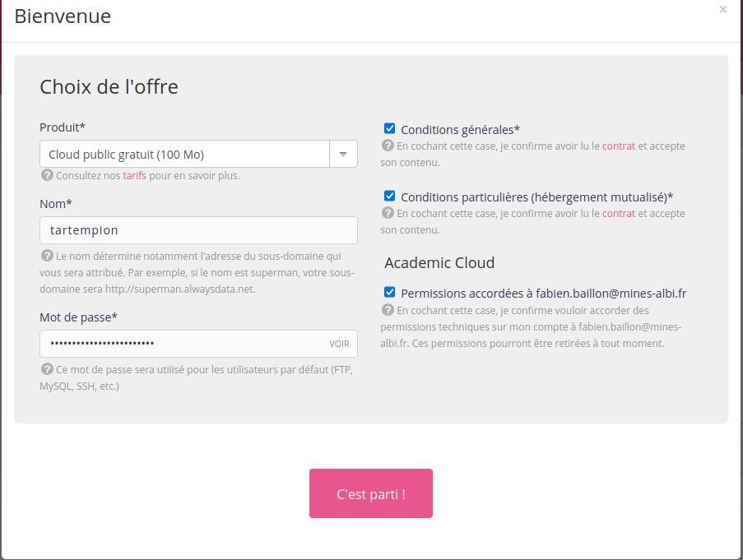The image size is (743, 560).
Task: Focus the Nom field containing tartempion
Action: 198,230
